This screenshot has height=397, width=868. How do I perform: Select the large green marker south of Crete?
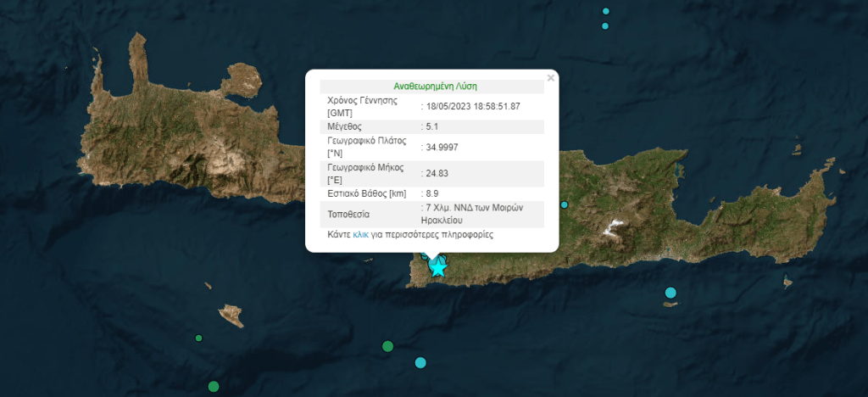(x=387, y=346)
